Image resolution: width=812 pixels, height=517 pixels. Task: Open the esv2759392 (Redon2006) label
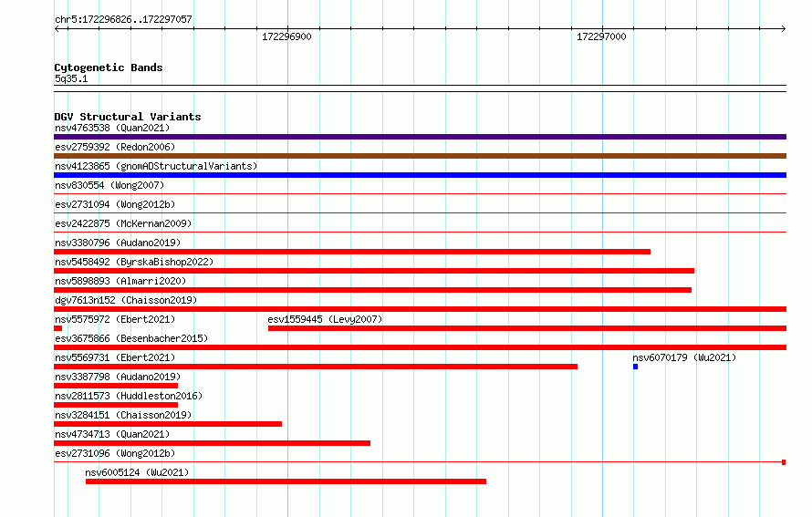pyautogui.click(x=115, y=147)
